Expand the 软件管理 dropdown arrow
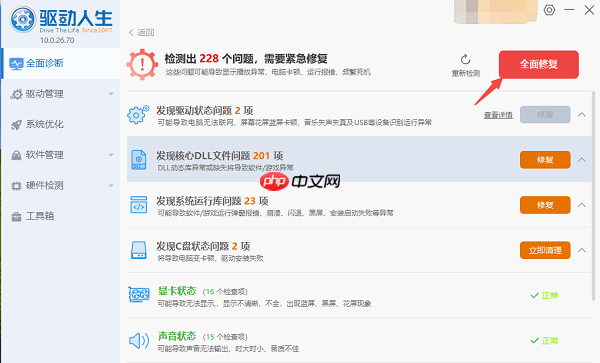The width and height of the screenshot is (600, 363). coord(111,155)
